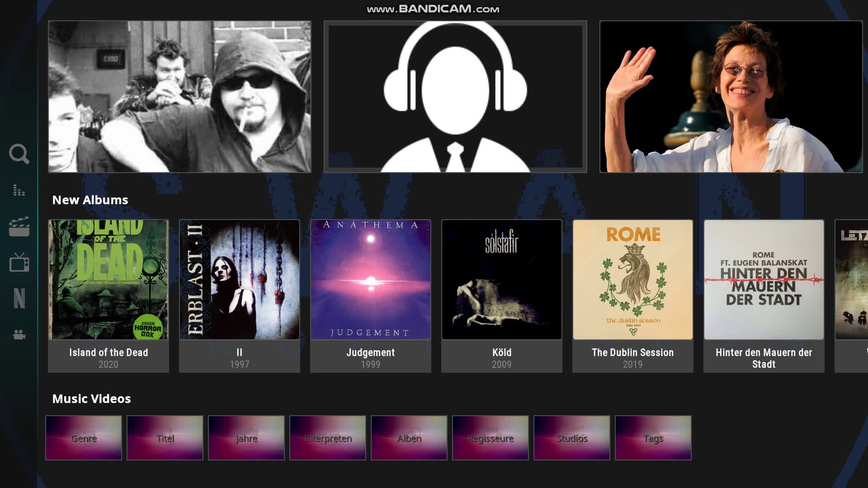Click the year 2009 under Köld
Screen dimensions: 868x488
[x=502, y=364]
